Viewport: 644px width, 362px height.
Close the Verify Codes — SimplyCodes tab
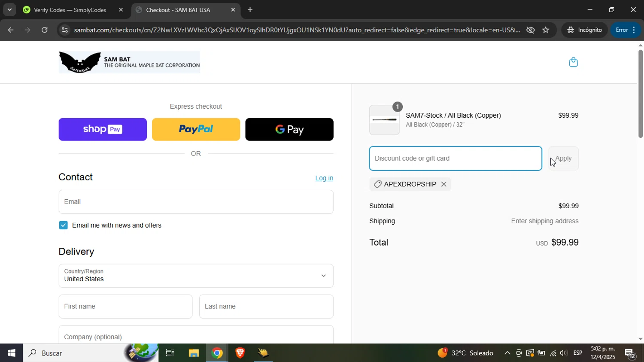pyautogui.click(x=121, y=10)
